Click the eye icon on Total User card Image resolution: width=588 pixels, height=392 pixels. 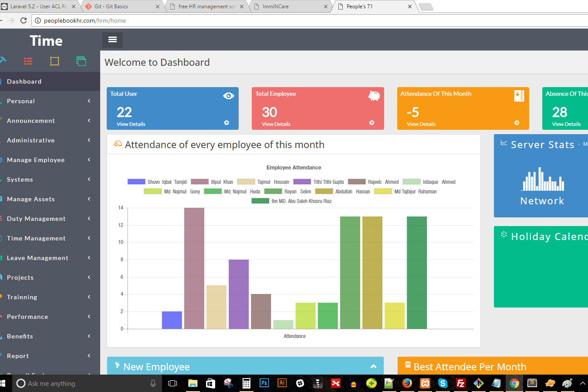click(228, 96)
